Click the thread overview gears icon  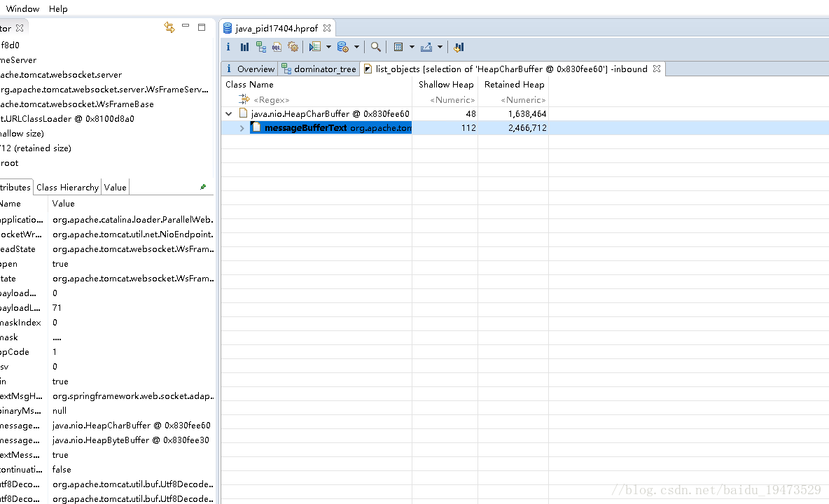pyautogui.click(x=293, y=47)
